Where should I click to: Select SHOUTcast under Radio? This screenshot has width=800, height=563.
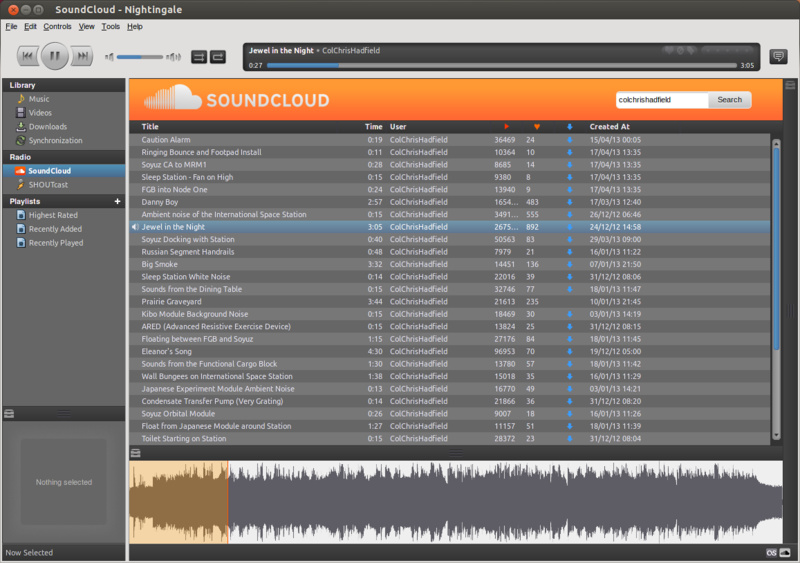pos(48,185)
